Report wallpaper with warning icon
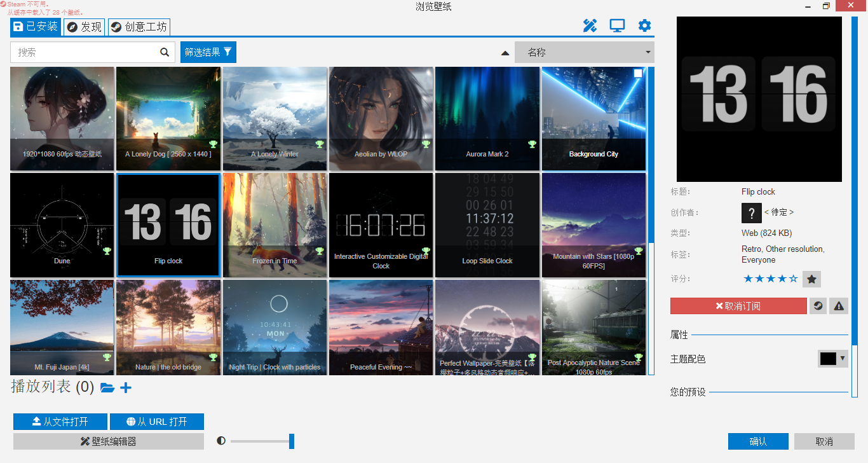Screen dimensions: 868x463 [x=839, y=306]
